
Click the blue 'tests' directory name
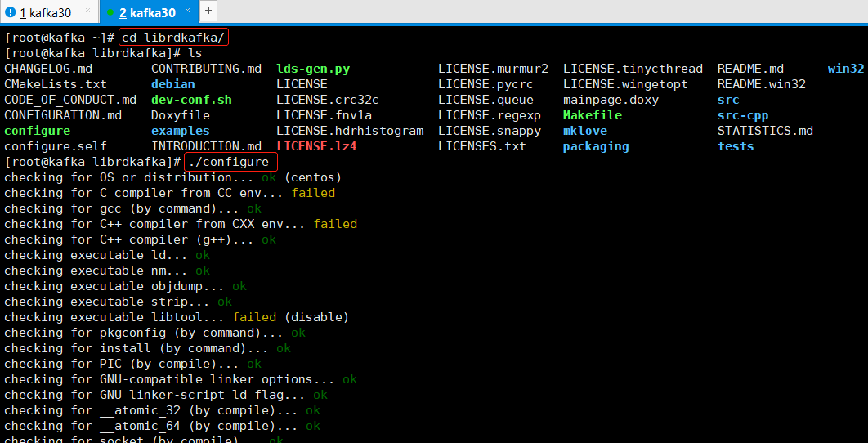click(736, 146)
